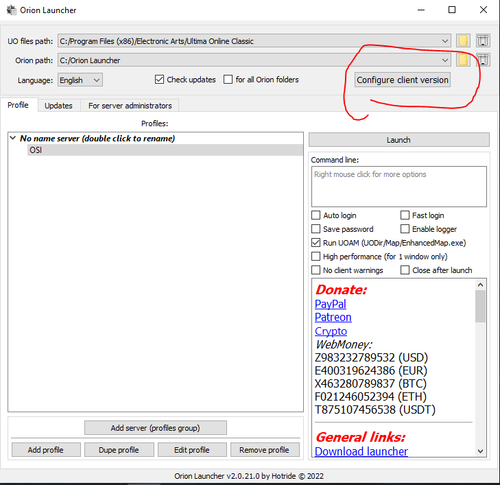The width and height of the screenshot is (500, 485).
Task: Toggle the Check updates checkbox
Action: coord(159,80)
